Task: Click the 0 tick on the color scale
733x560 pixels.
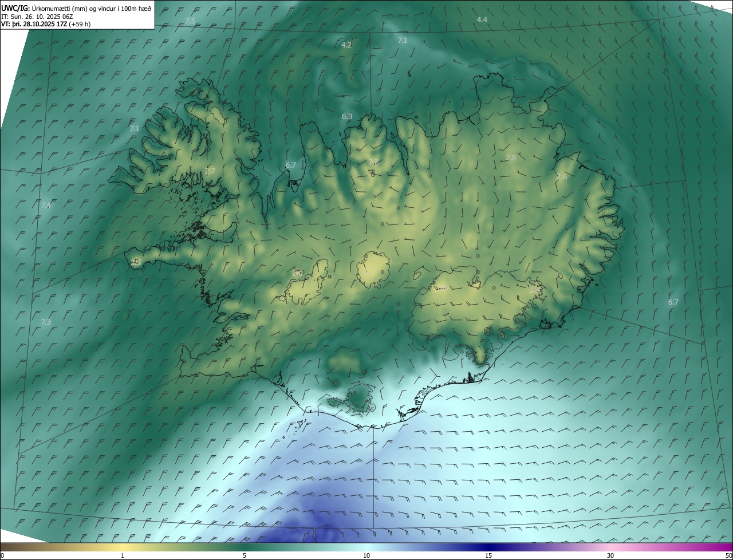Action: pyautogui.click(x=2, y=556)
